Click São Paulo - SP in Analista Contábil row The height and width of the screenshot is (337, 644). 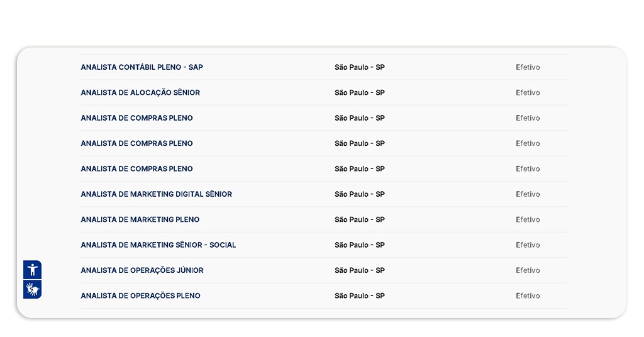coord(359,67)
